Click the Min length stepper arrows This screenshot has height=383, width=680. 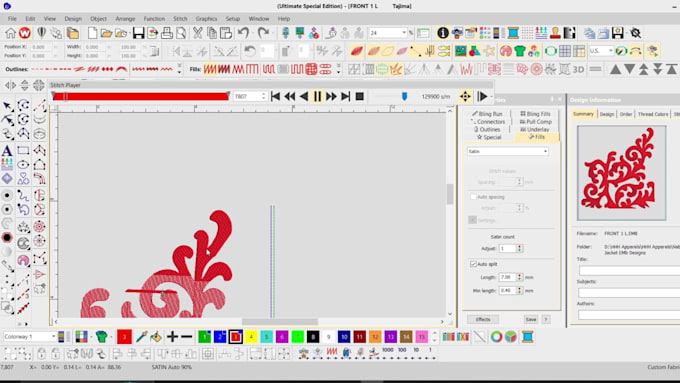520,291
